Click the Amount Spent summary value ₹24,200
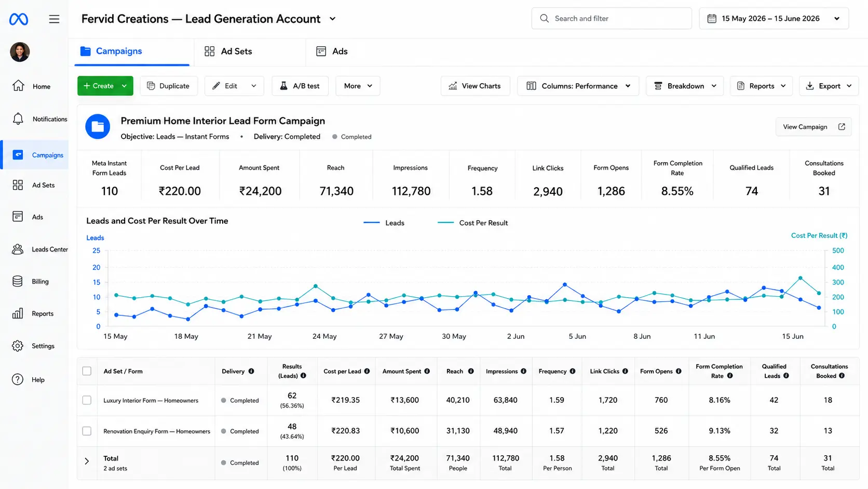 tap(260, 191)
